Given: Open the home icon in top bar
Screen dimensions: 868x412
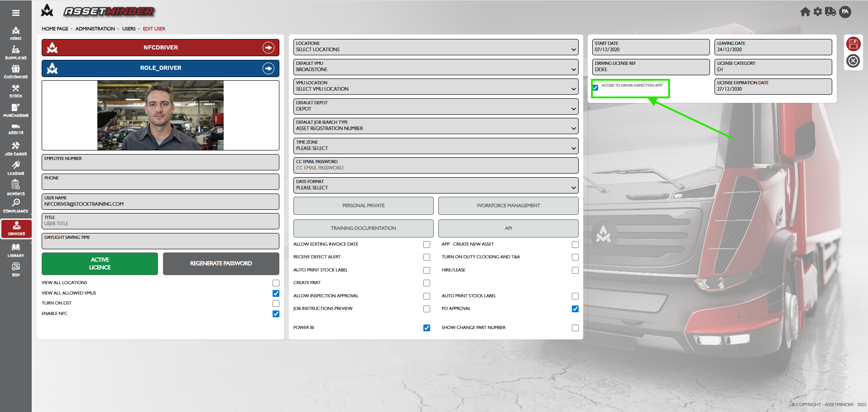Looking at the screenshot, I should [805, 12].
